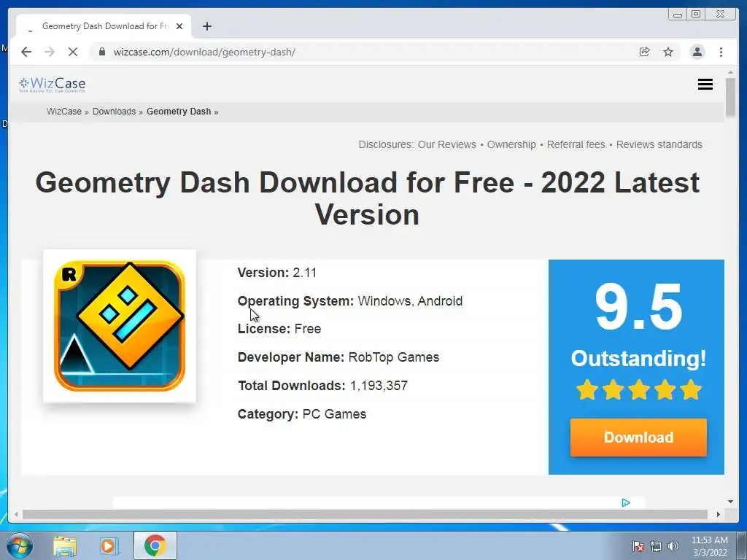
Task: Click the vertical scrollbar down arrow
Action: pos(730,502)
